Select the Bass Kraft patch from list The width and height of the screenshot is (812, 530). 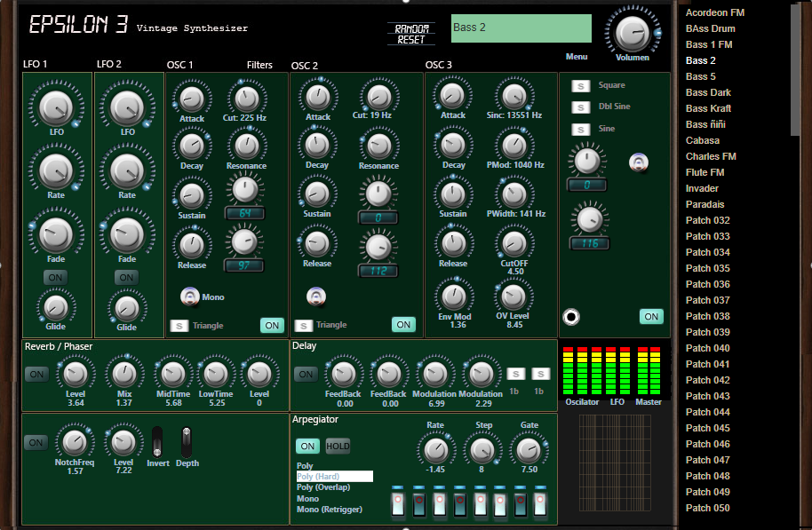click(708, 108)
